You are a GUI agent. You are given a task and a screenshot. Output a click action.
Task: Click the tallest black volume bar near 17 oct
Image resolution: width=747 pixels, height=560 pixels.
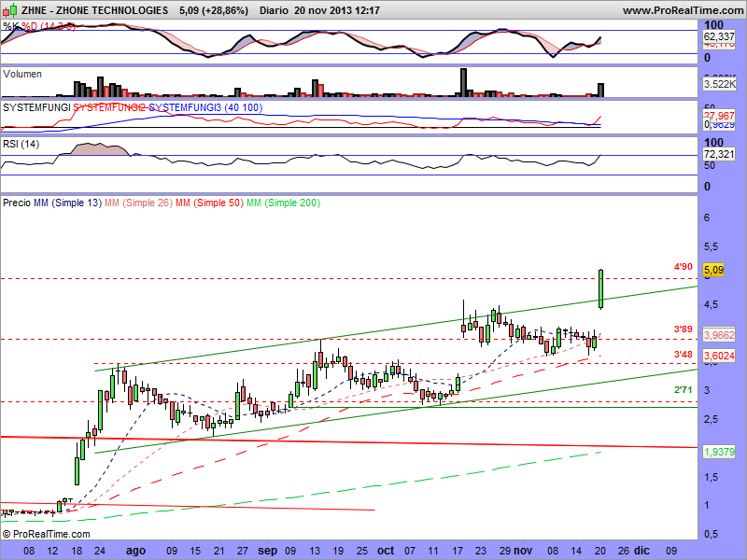pyautogui.click(x=463, y=83)
